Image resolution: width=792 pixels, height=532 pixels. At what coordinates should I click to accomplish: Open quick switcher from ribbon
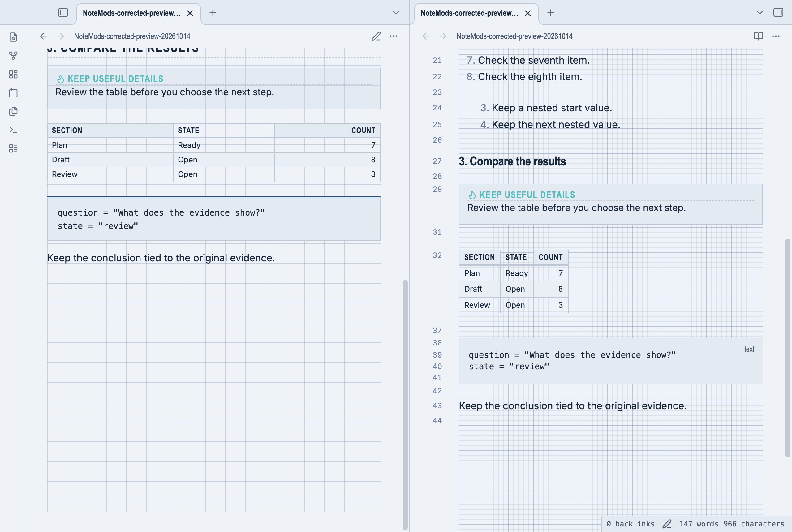point(13,37)
